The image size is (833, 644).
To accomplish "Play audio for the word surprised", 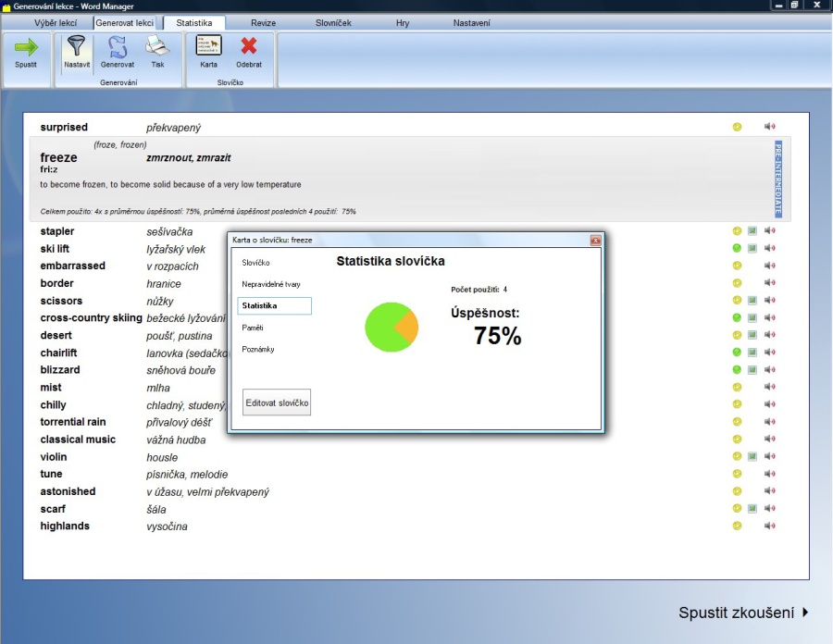I will [769, 127].
